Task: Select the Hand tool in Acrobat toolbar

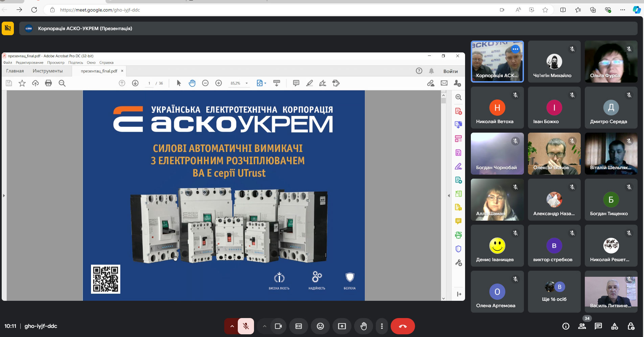Action: [192, 83]
